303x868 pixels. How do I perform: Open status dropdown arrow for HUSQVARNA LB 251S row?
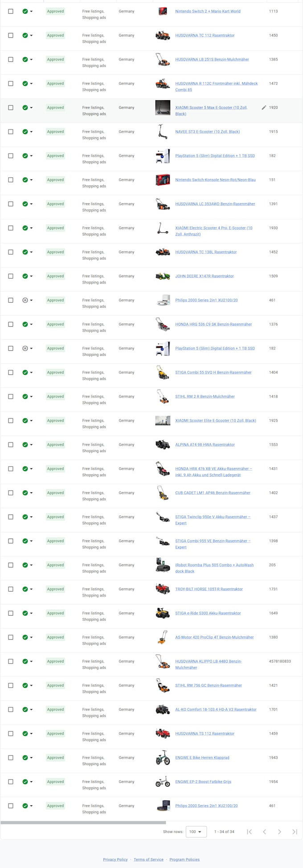coord(31,59)
